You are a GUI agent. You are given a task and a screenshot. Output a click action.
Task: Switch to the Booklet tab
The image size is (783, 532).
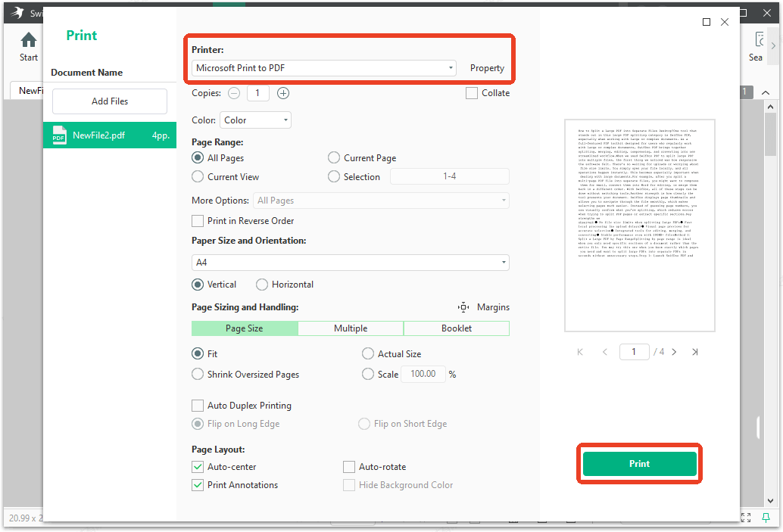click(x=457, y=328)
